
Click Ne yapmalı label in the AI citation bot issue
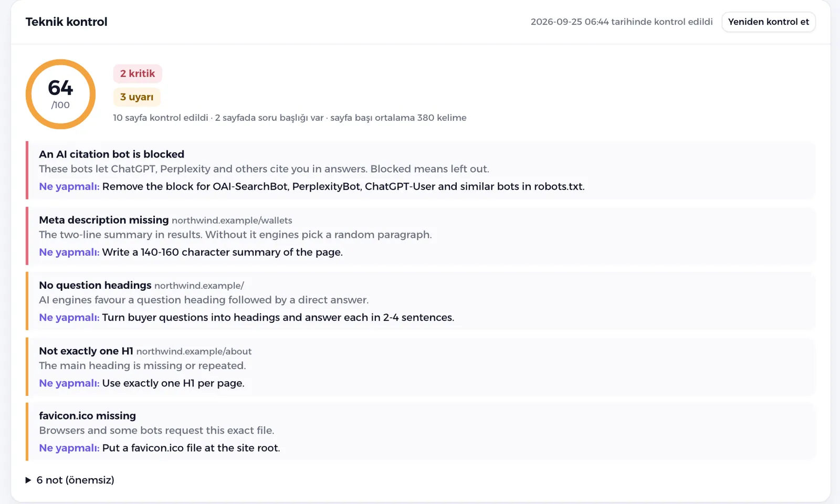pos(69,186)
